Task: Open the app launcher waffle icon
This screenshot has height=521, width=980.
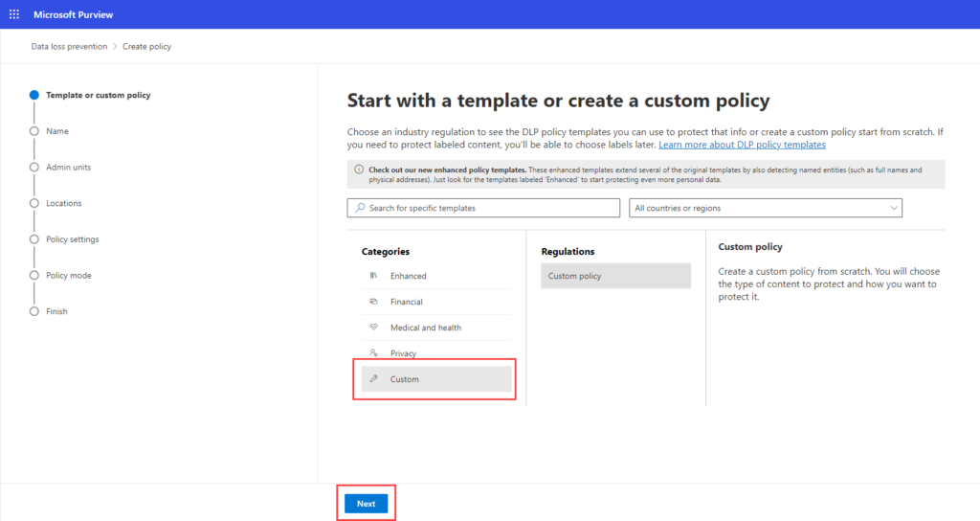Action: (13, 14)
